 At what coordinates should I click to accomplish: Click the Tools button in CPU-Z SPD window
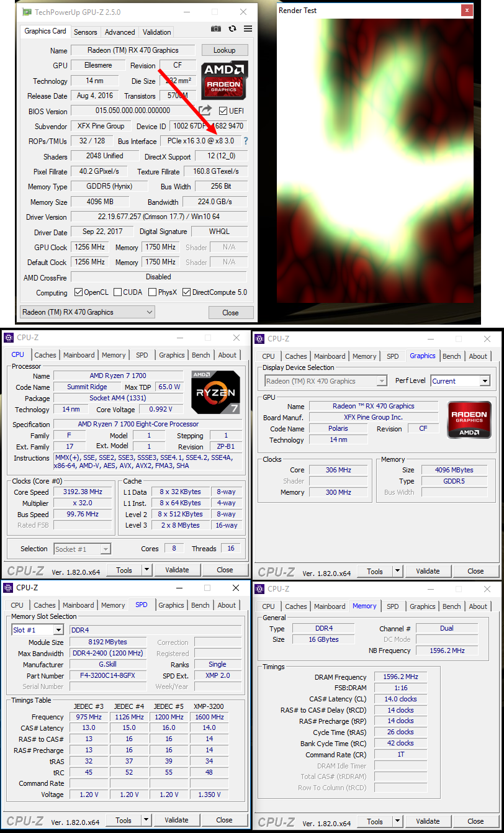(124, 820)
